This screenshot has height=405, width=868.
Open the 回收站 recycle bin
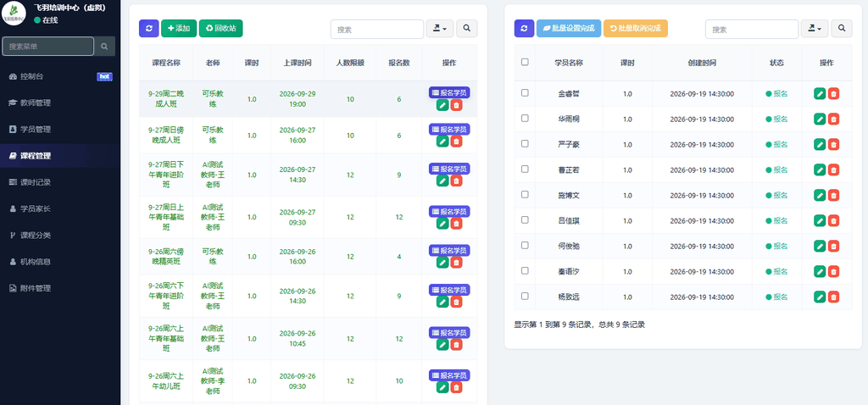221,28
